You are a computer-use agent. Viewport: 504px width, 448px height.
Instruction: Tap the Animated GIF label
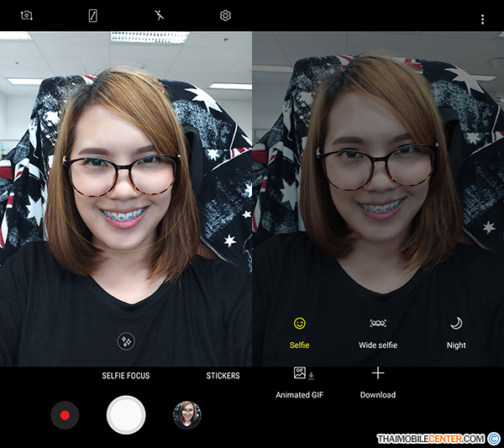pos(300,394)
